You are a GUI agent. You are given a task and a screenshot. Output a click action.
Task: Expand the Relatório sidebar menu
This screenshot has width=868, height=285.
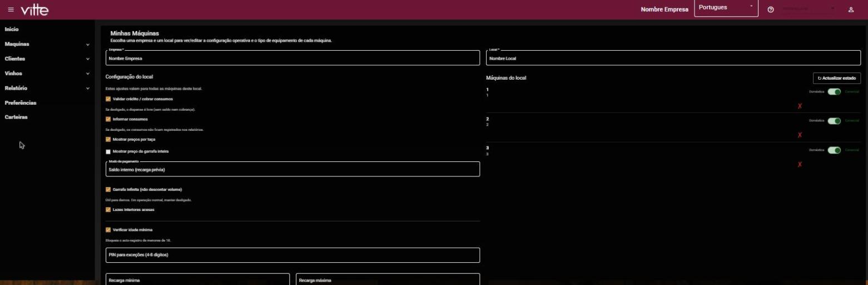tap(47, 88)
